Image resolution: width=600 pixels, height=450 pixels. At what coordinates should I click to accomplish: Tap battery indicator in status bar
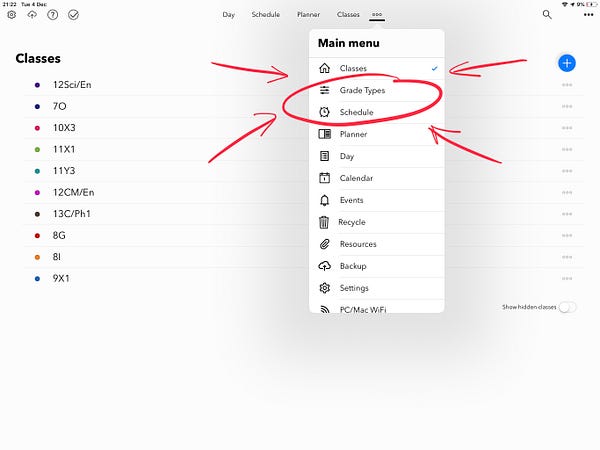pyautogui.click(x=591, y=4)
